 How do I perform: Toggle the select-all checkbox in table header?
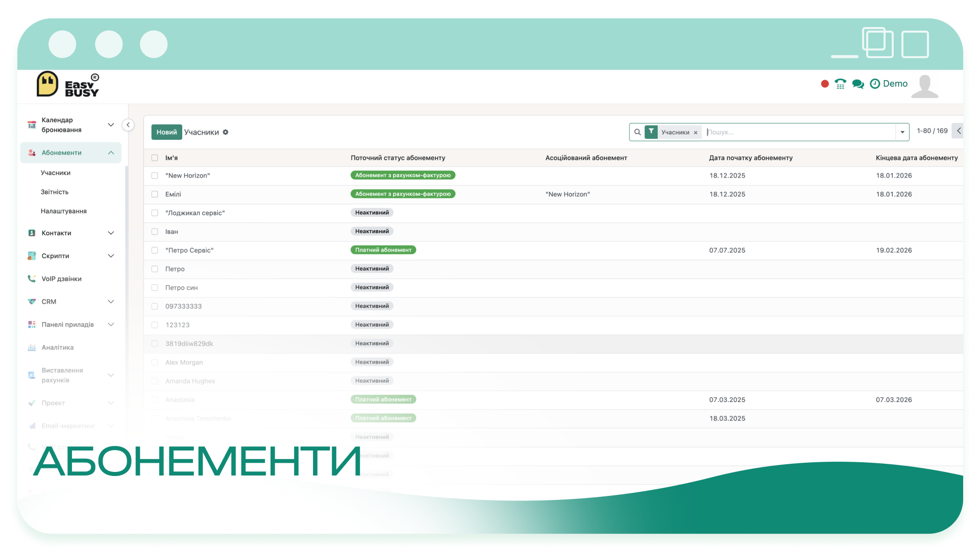click(155, 158)
